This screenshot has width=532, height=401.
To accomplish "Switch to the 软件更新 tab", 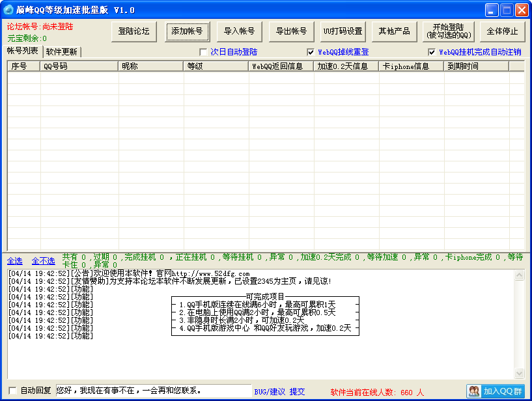I will pos(61,52).
